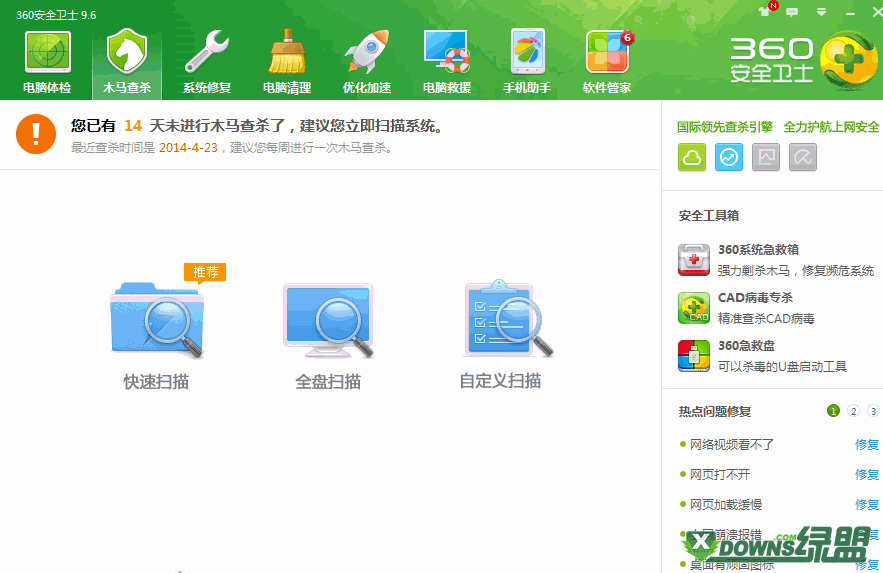
Task: Click 强力剿杀木马，修复濒危系统 description
Action: pos(796,271)
